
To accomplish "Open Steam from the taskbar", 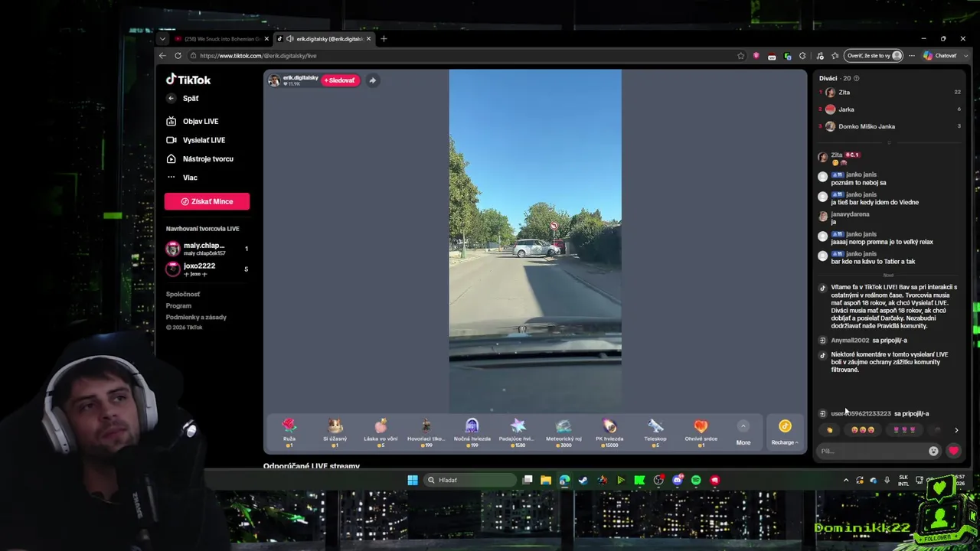I will [x=583, y=480].
